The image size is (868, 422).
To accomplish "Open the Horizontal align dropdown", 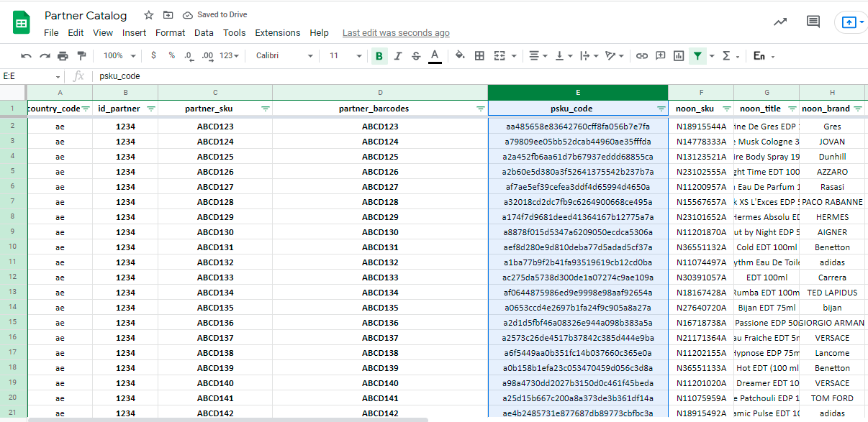I will [x=538, y=55].
